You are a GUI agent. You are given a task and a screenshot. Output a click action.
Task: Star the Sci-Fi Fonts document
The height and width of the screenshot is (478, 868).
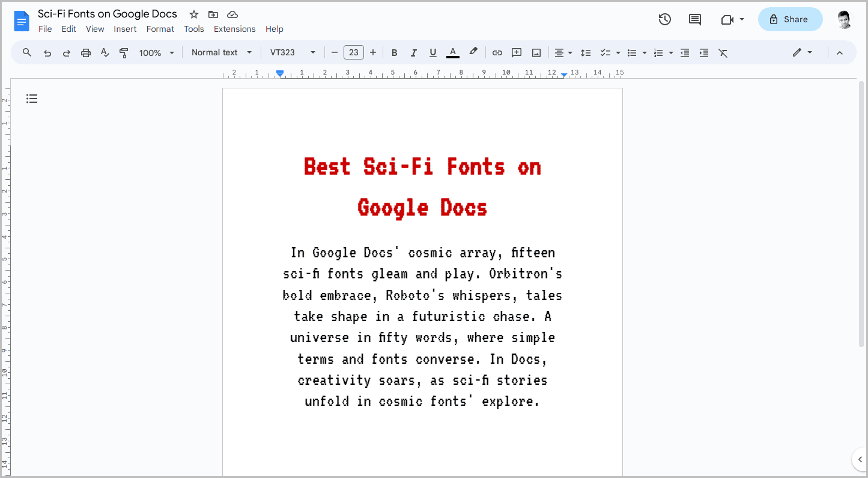click(193, 14)
